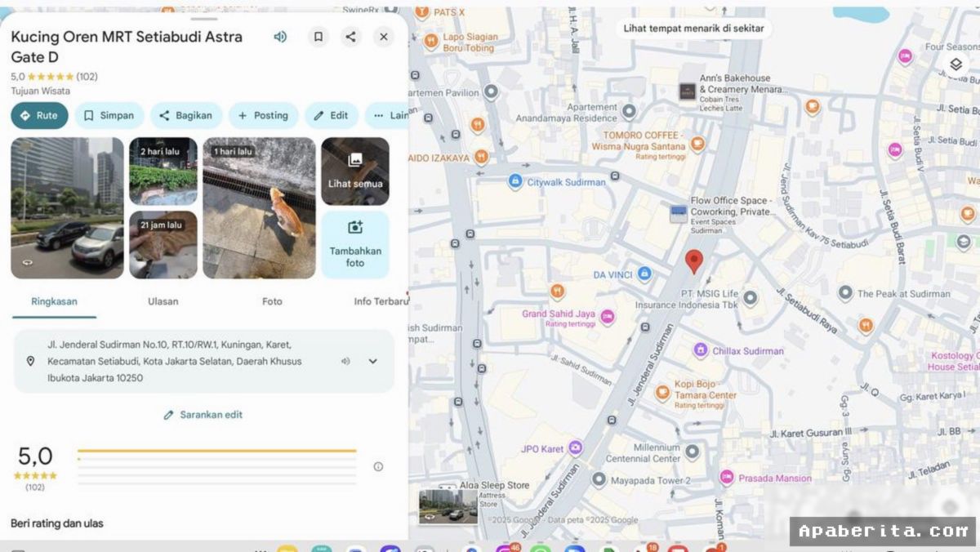This screenshot has width=980, height=552.
Task: Expand address details chevron
Action: 373,361
